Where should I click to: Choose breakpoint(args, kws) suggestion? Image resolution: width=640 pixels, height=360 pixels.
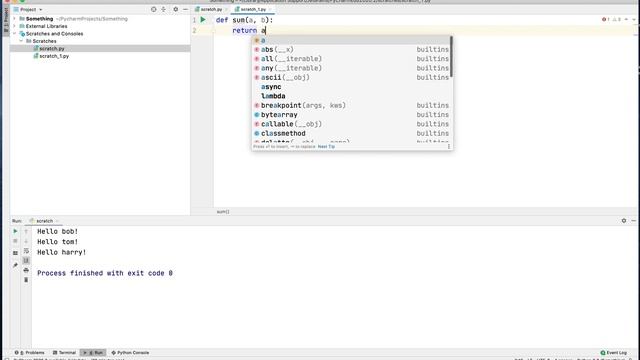pos(351,105)
